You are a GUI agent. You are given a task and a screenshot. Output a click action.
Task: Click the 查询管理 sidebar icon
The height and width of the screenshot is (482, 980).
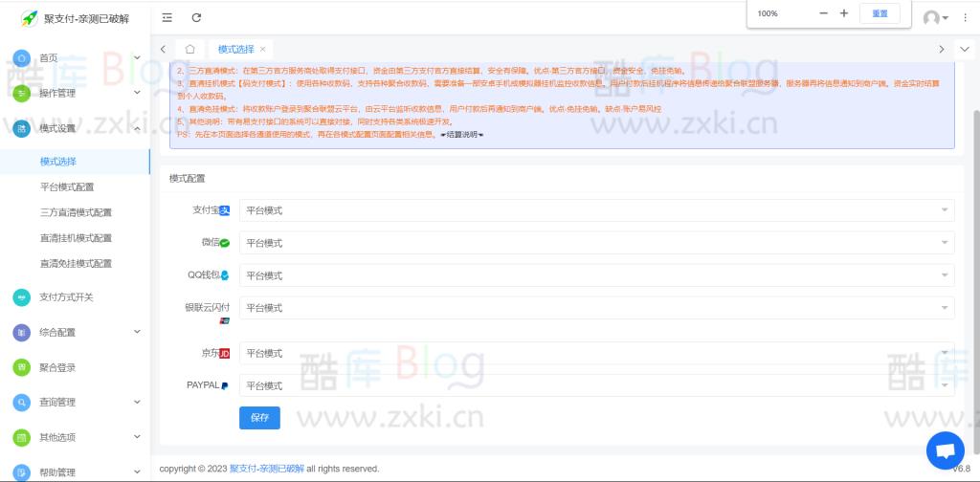21,402
